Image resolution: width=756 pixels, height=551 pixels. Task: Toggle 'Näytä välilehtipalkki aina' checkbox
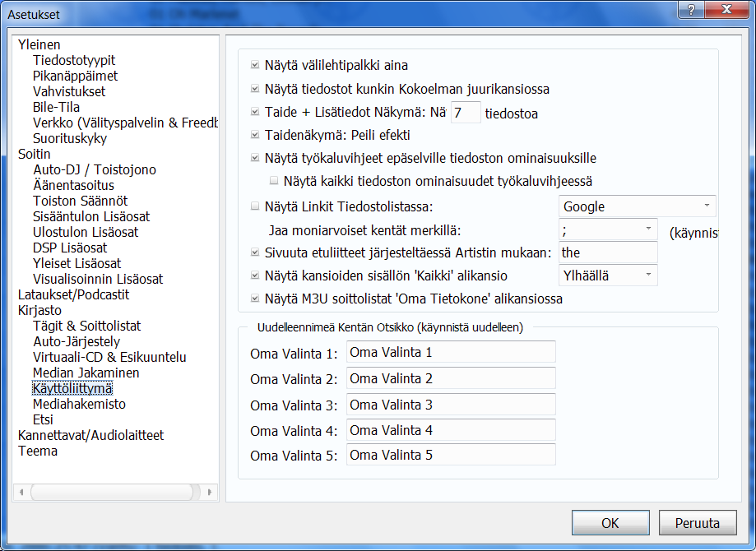(x=254, y=65)
